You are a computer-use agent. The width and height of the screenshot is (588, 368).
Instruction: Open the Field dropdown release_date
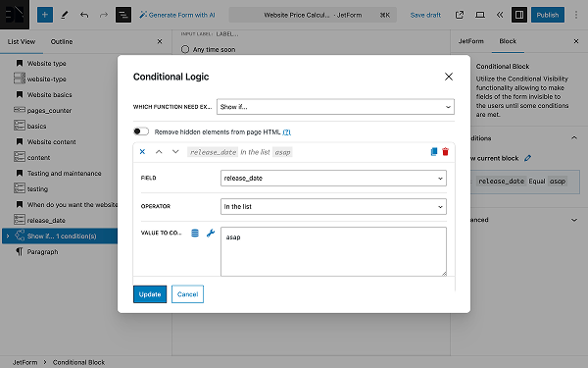[333, 179]
